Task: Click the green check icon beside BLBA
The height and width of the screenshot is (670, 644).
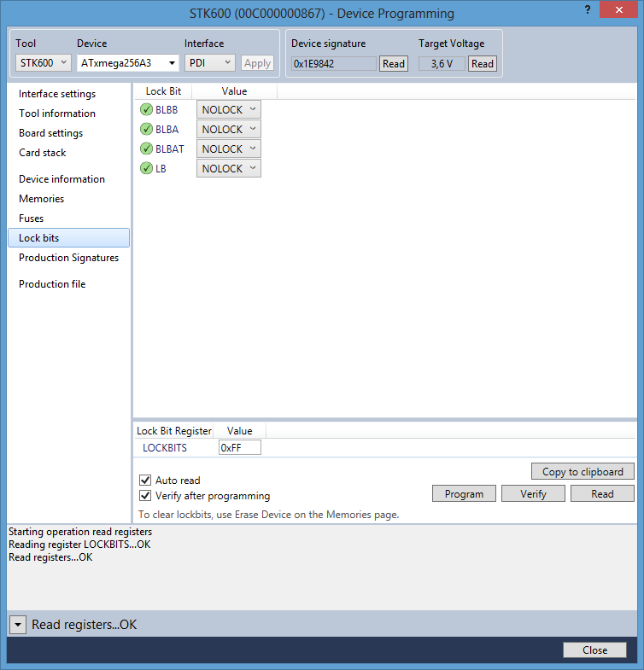Action: pos(146,129)
